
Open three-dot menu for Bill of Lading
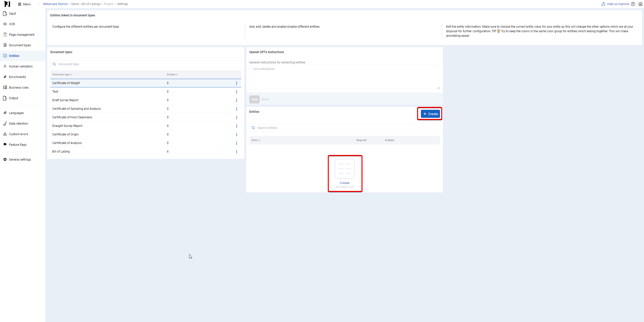[x=236, y=152]
